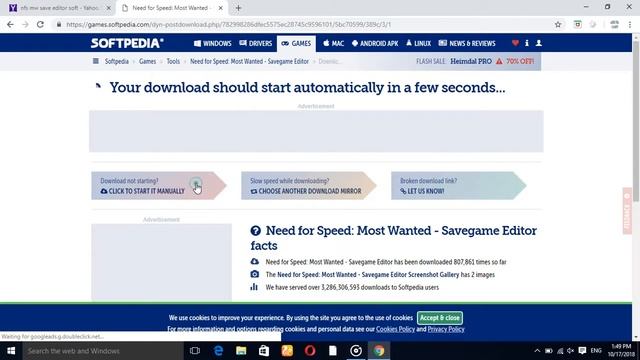The width and height of the screenshot is (640, 360).
Task: Open File Explorer from taskbar
Action: click(x=241, y=351)
